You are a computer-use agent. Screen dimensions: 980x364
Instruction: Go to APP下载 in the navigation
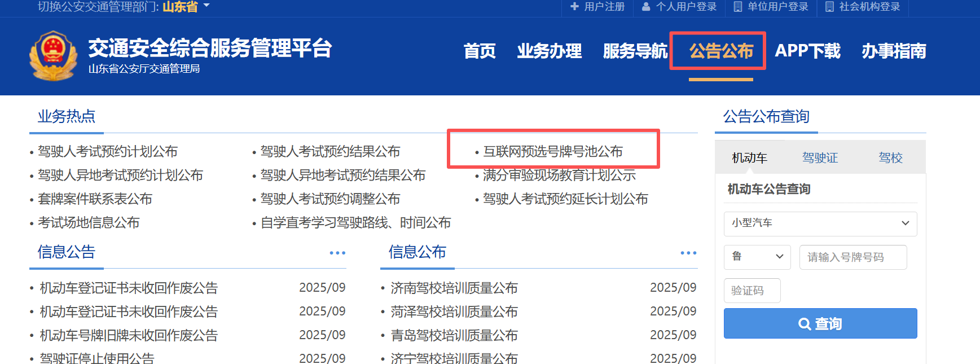[807, 51]
